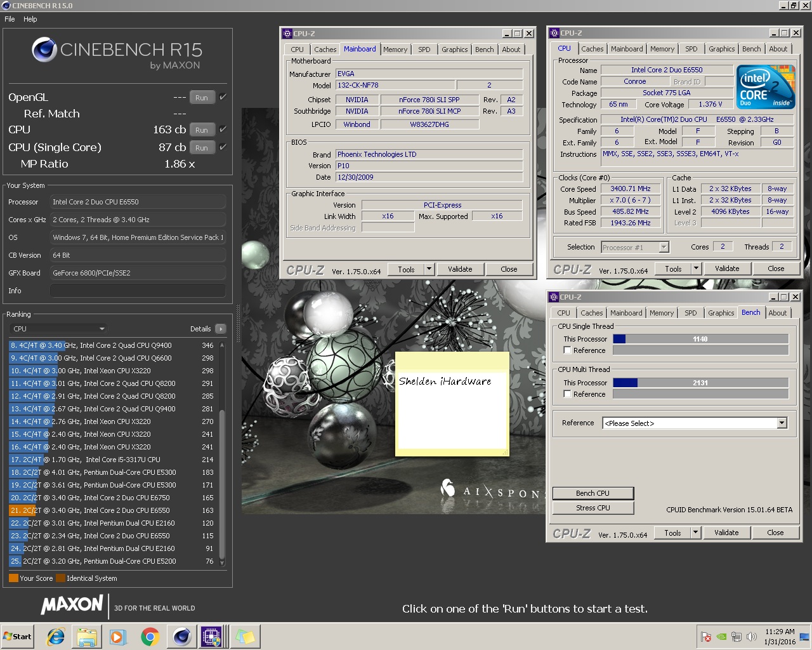Screen dimensions: 812x650
Task: Click the Cinebench R15 logo sphere
Action: point(44,50)
